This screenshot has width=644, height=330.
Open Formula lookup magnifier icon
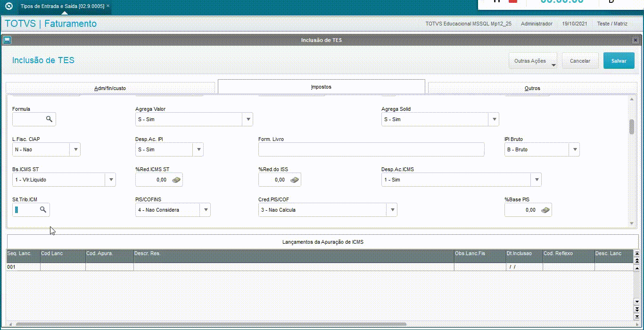tap(49, 119)
